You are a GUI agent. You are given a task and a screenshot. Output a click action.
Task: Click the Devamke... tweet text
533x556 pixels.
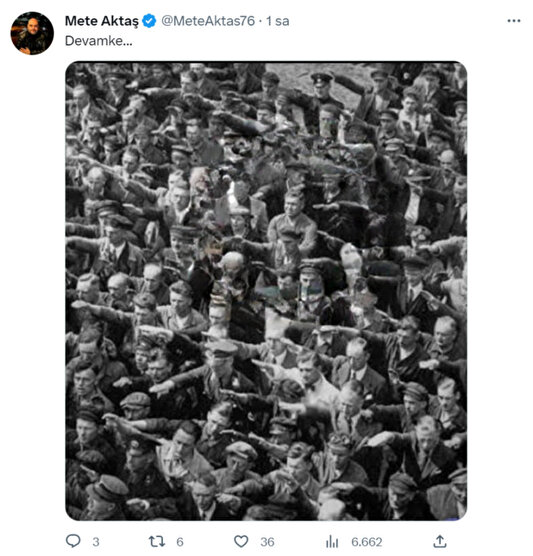pyautogui.click(x=99, y=41)
